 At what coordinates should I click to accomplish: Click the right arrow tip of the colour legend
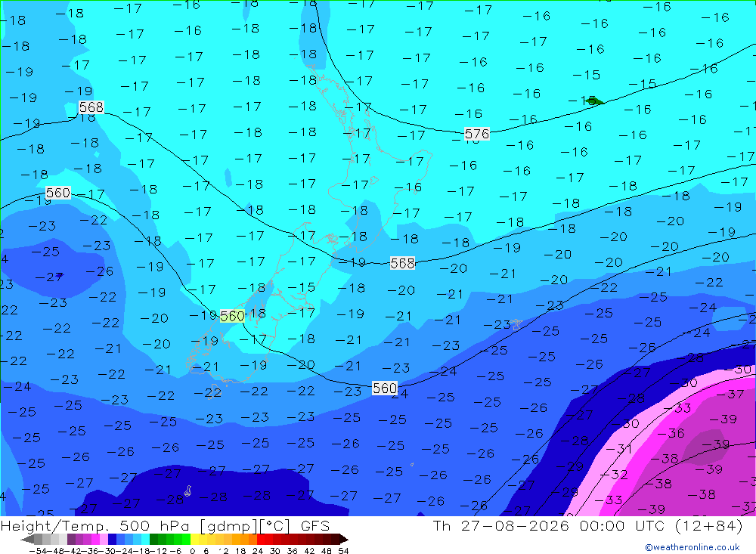click(345, 540)
